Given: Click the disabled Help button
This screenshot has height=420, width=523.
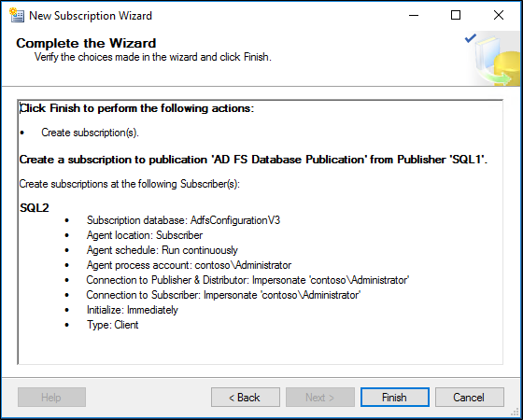Looking at the screenshot, I should tap(51, 397).
